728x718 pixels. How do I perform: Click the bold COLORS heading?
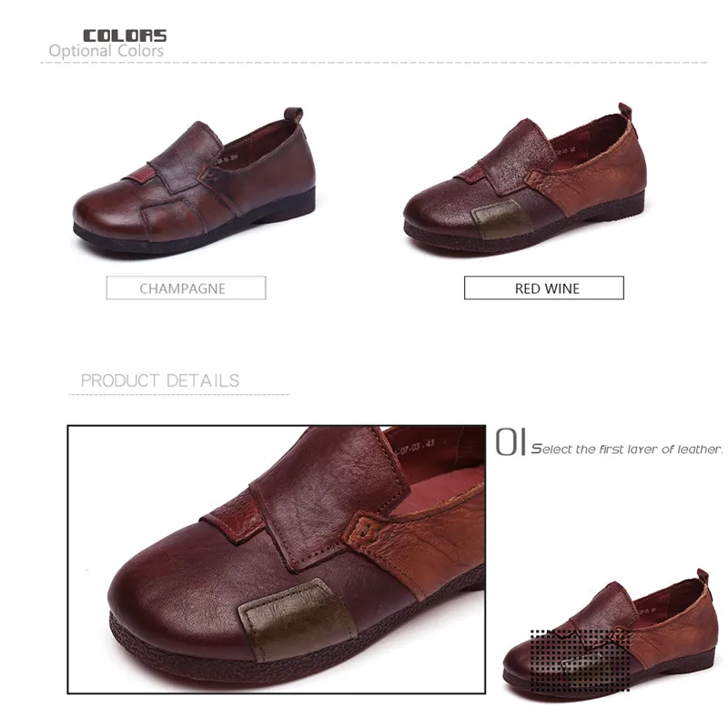[125, 35]
